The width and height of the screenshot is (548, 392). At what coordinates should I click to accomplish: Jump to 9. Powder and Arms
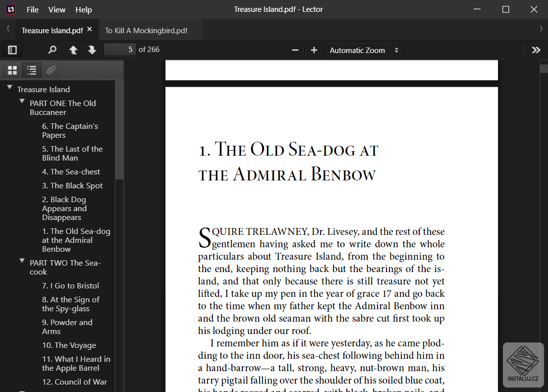pyautogui.click(x=67, y=327)
